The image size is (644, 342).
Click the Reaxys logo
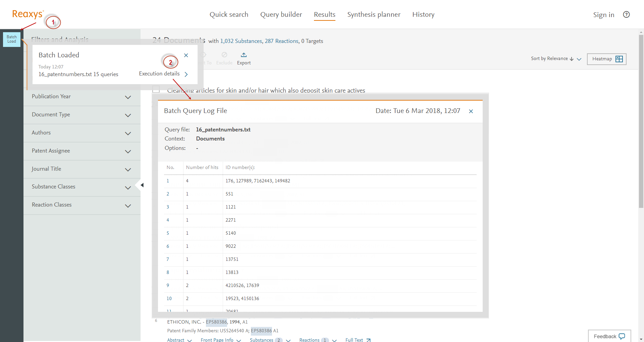(26, 14)
